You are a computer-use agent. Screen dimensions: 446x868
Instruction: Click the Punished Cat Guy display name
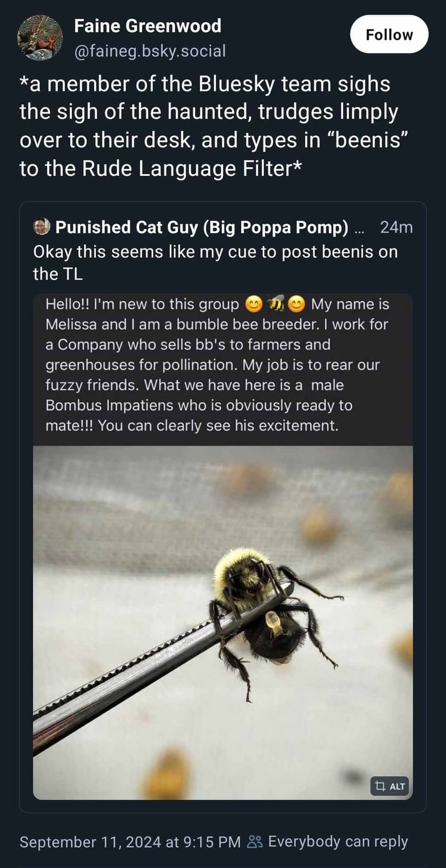(x=202, y=227)
